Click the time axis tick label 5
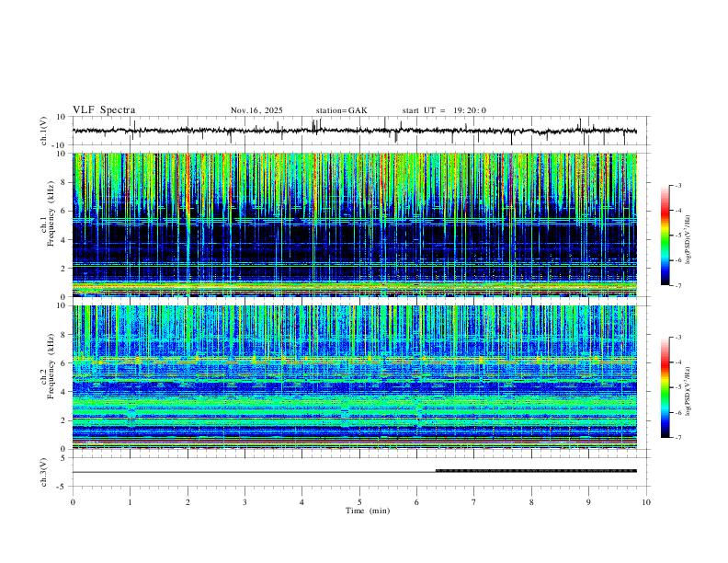728x563 pixels. 359,502
